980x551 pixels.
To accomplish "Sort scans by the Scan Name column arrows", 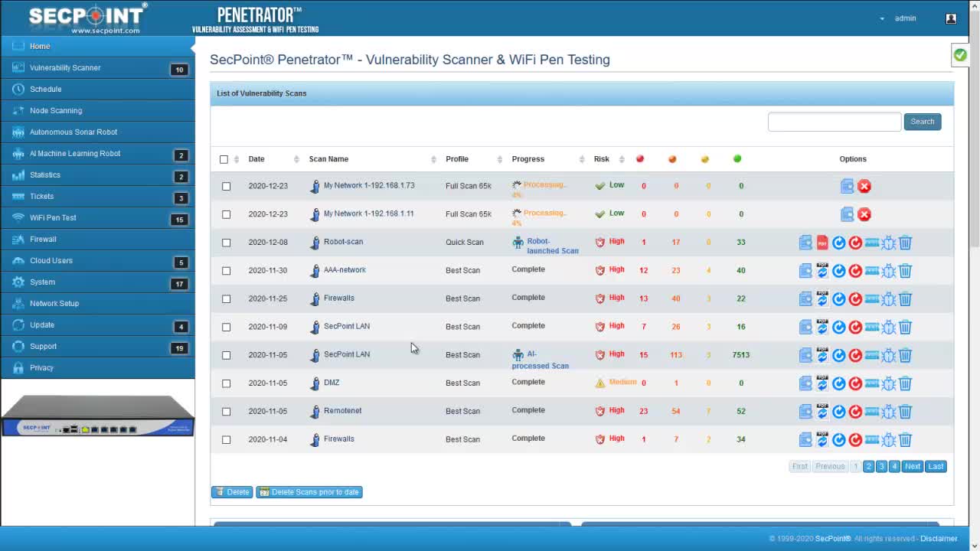I will (433, 159).
